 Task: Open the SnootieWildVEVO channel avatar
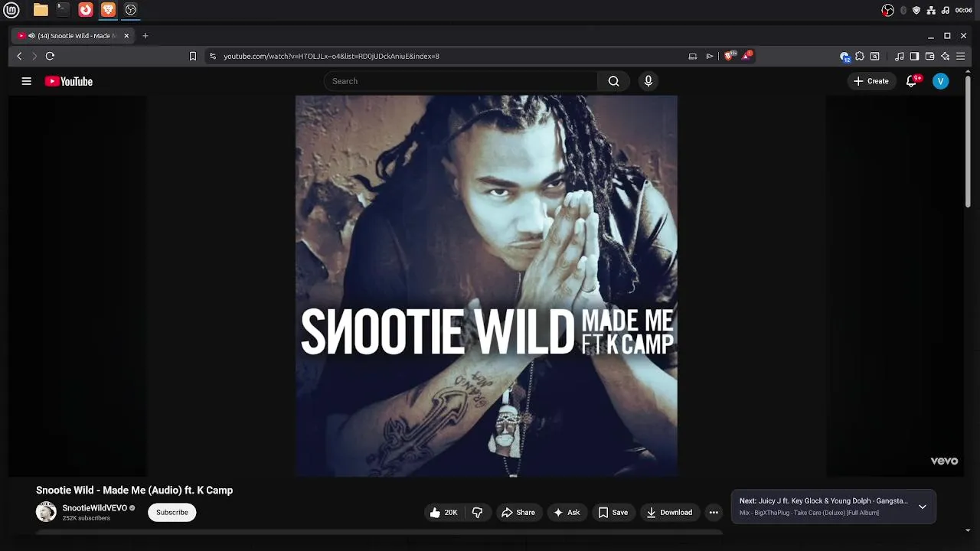(46, 513)
